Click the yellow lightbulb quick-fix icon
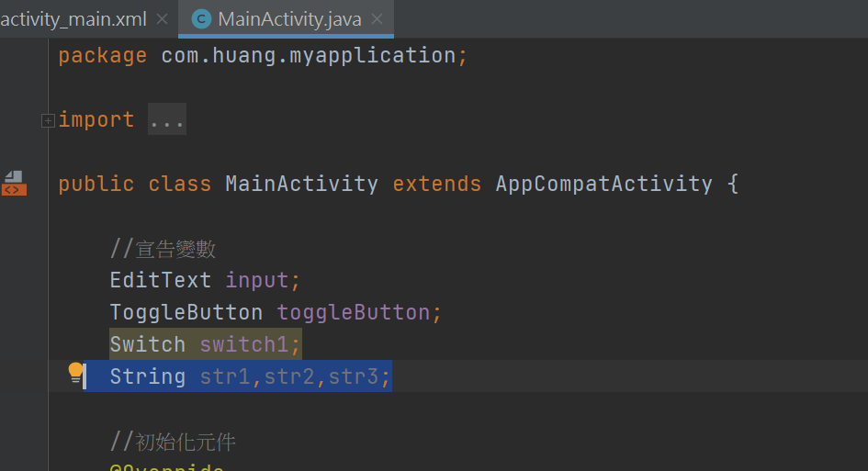Image resolution: width=868 pixels, height=471 pixels. [75, 373]
